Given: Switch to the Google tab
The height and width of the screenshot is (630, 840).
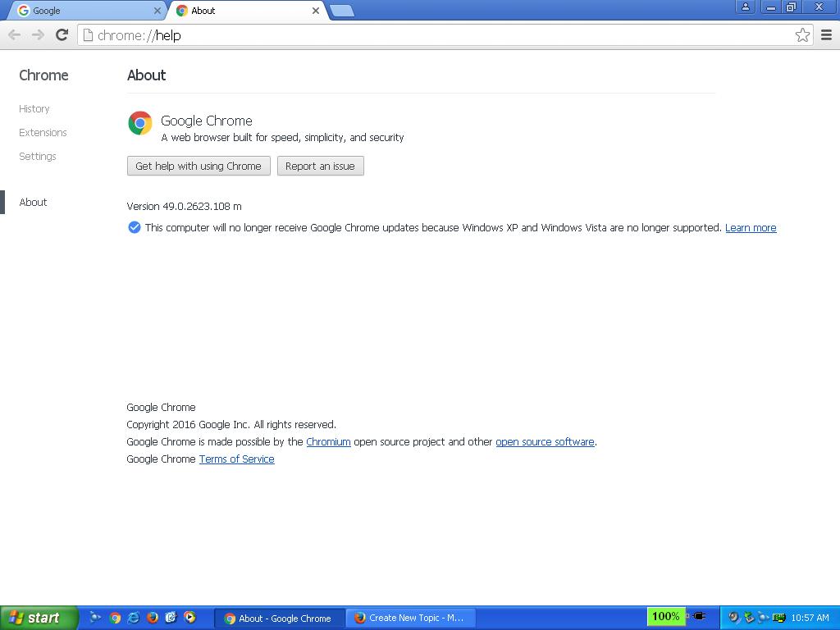Looking at the screenshot, I should click(x=85, y=11).
